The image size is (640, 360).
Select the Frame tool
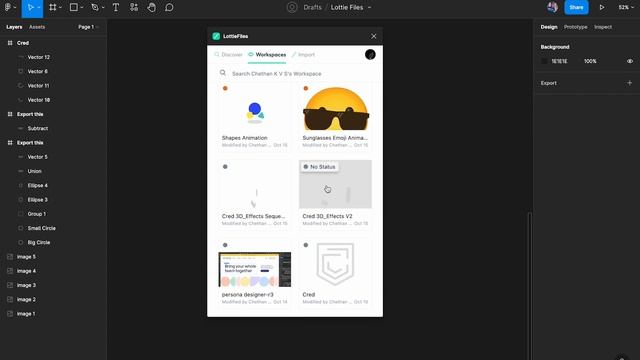[53, 7]
